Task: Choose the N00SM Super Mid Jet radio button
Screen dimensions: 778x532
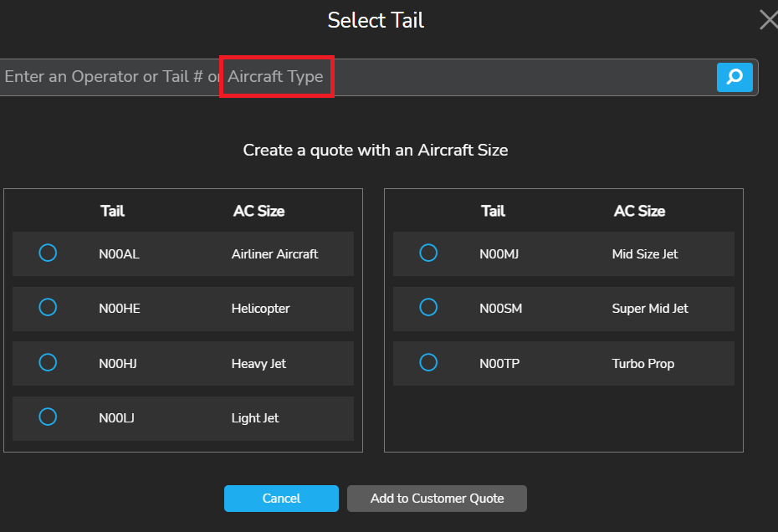Action: tap(428, 307)
